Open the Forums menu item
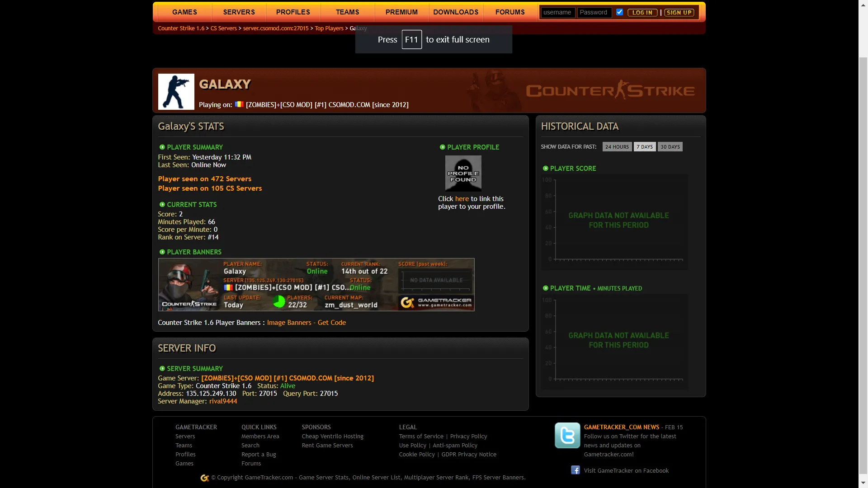The image size is (868, 488). pyautogui.click(x=510, y=12)
